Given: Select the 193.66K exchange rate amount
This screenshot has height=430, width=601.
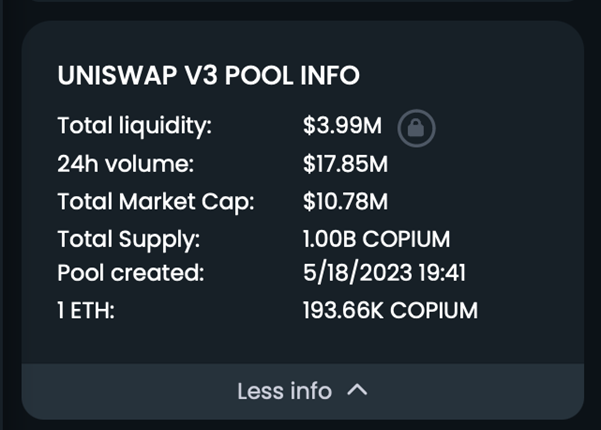Looking at the screenshot, I should coord(343,310).
